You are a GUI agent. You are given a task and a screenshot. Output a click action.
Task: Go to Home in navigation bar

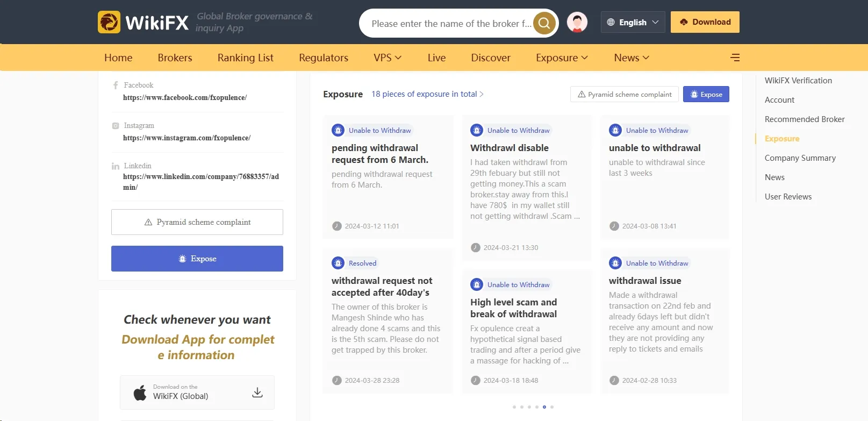(118, 58)
